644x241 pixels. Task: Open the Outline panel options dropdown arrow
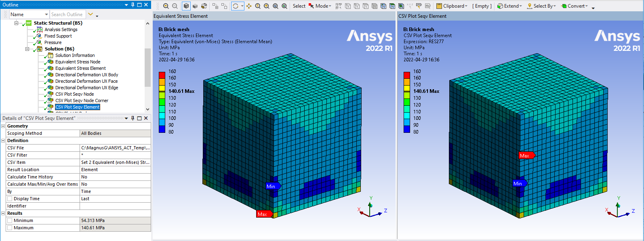(x=126, y=5)
